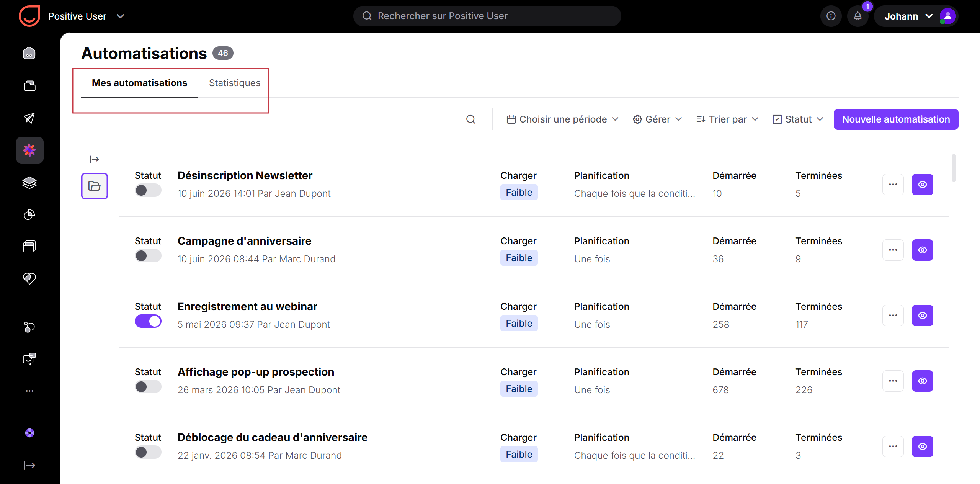
Task: Open the pie chart sidebar icon
Action: tap(29, 215)
